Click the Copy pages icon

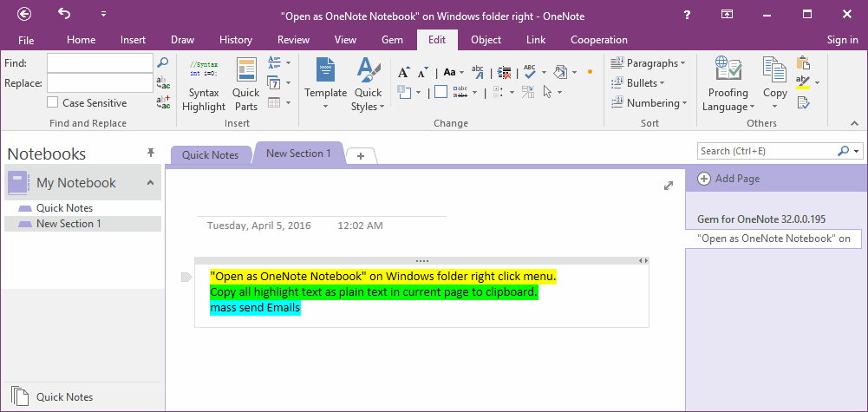(x=774, y=69)
